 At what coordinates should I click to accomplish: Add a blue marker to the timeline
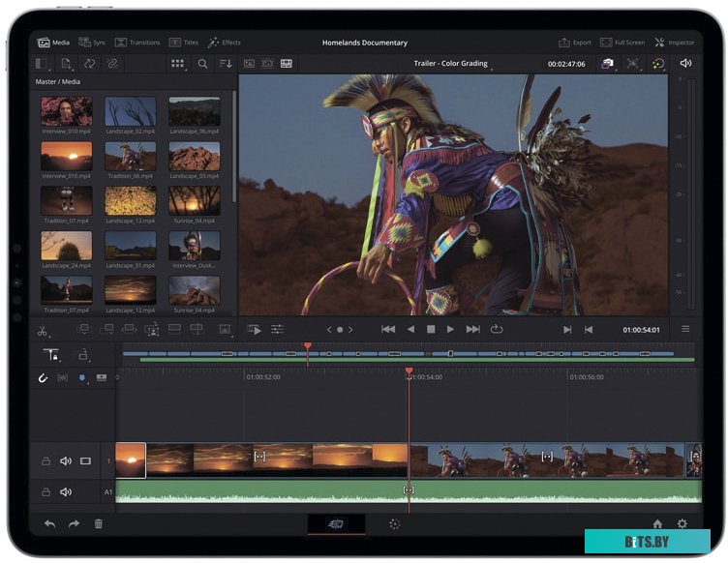click(x=82, y=378)
